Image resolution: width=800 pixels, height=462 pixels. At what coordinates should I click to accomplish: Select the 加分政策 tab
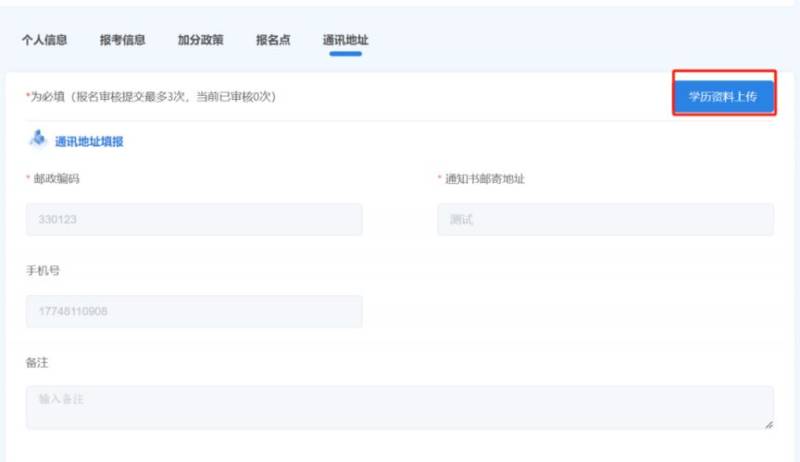pyautogui.click(x=200, y=40)
